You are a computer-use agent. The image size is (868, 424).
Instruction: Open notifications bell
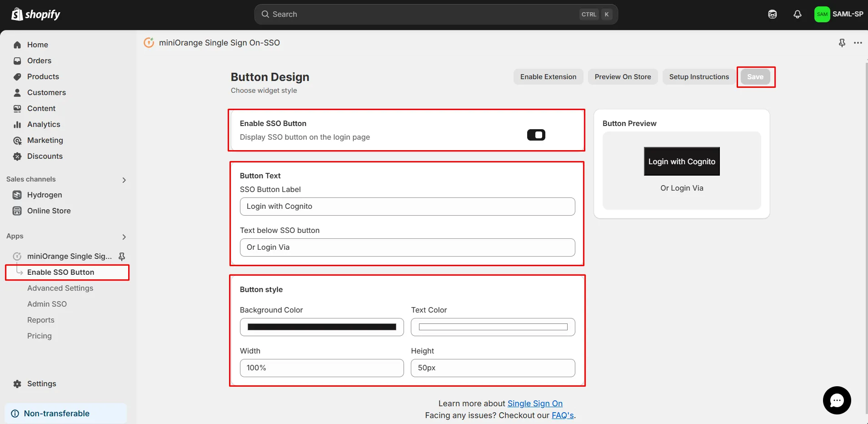[x=798, y=15]
